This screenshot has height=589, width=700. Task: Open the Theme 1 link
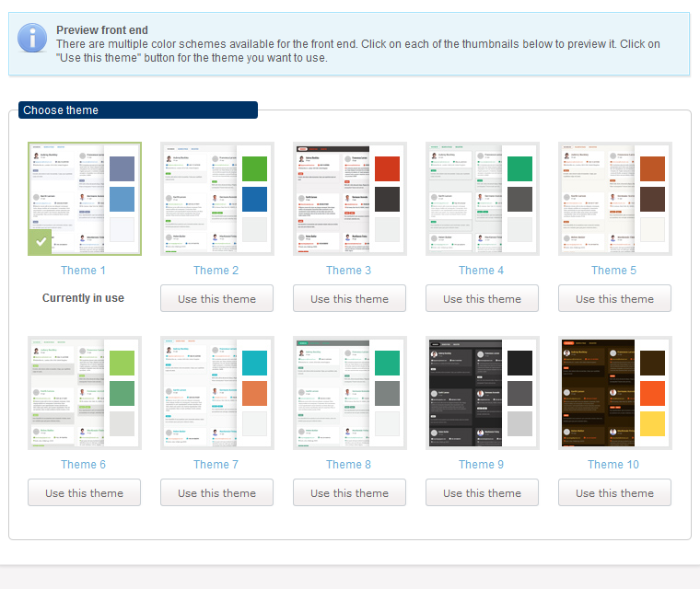pyautogui.click(x=84, y=271)
